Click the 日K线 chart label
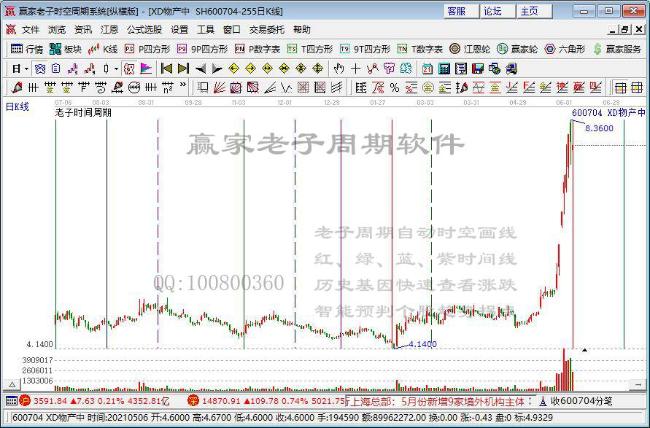Image resolution: width=650 pixels, height=428 pixels. coord(17,107)
